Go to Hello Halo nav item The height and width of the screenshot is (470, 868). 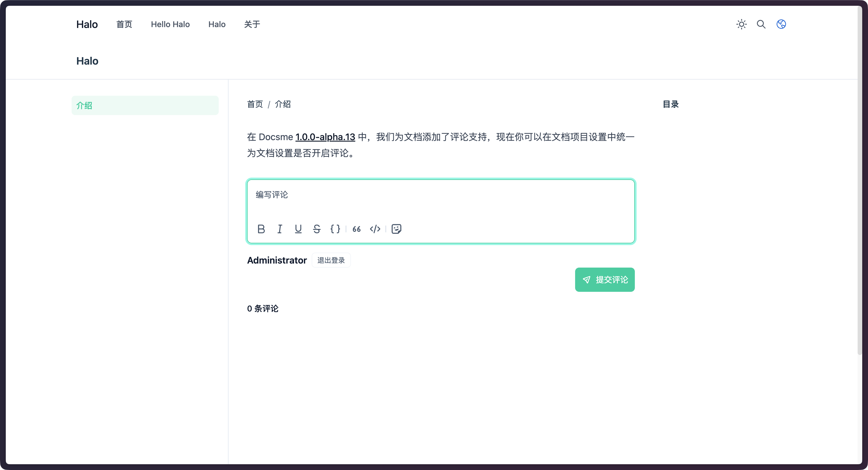click(170, 24)
